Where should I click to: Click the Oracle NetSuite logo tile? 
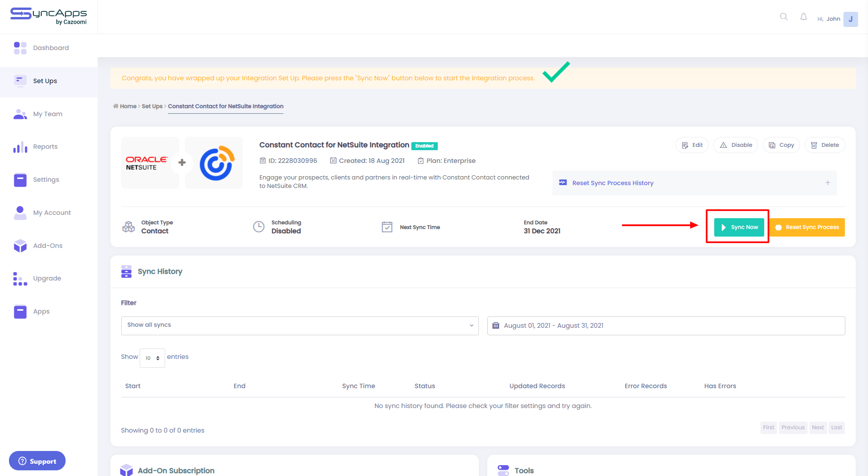[150, 163]
